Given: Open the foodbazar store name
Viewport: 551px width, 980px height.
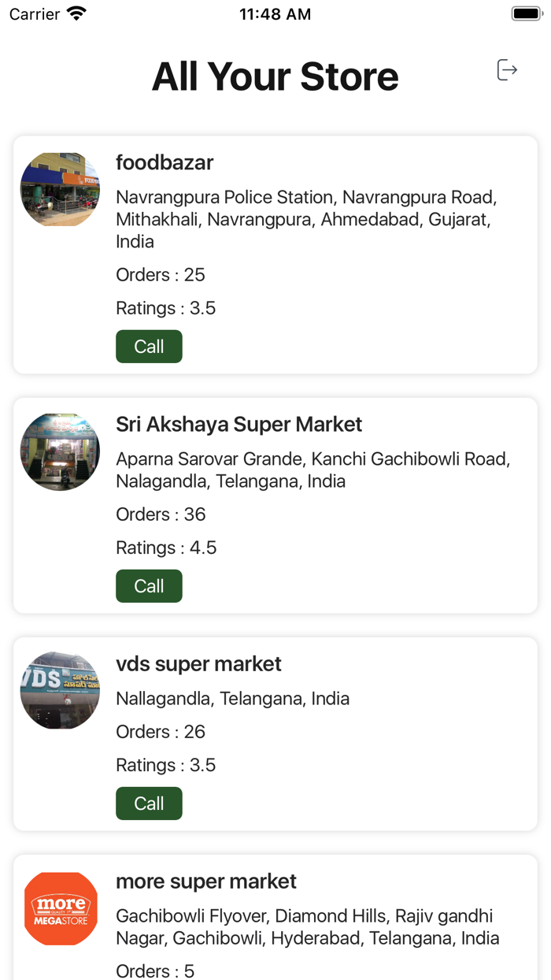Looking at the screenshot, I should 165,163.
